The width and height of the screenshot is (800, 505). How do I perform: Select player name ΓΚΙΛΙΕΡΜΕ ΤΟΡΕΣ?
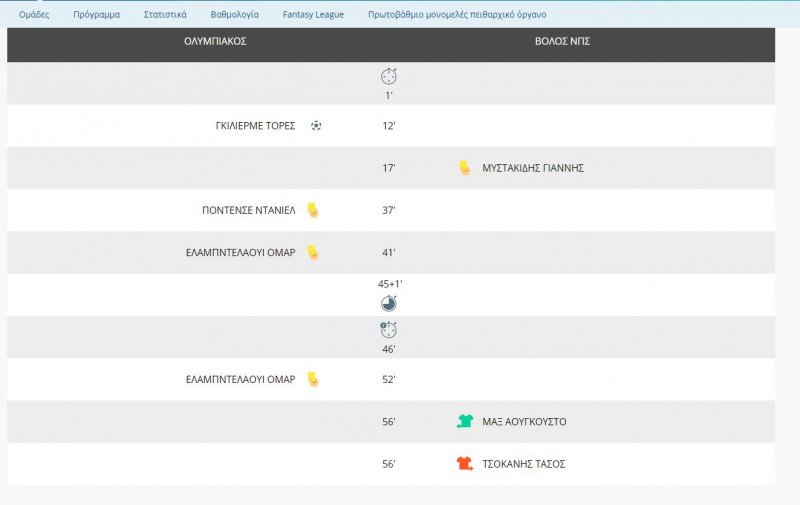point(256,126)
